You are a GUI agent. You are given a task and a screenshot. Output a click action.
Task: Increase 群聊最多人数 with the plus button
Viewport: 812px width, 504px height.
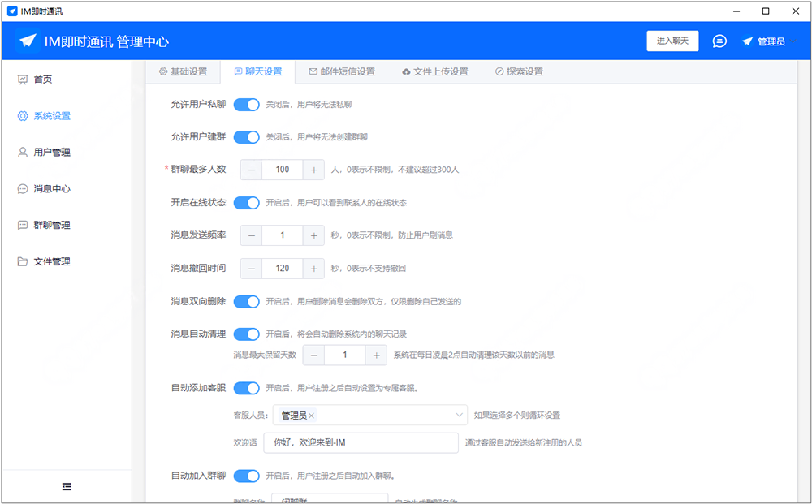tap(313, 170)
